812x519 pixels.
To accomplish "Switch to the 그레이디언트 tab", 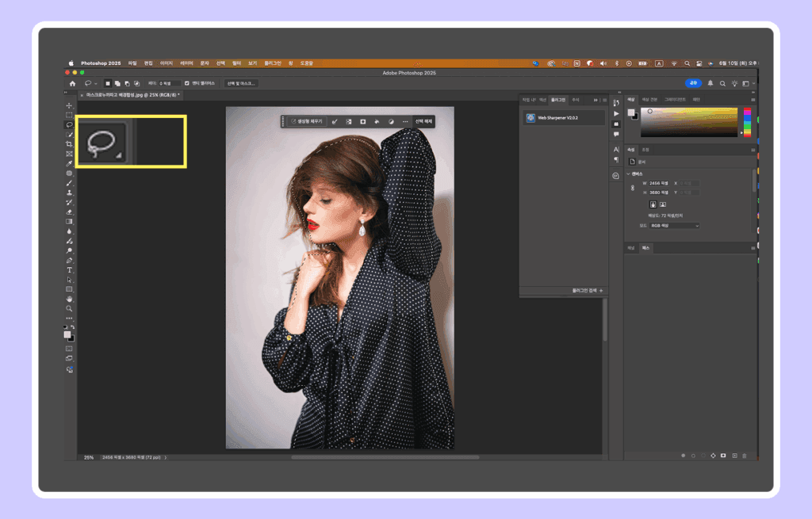I will click(x=675, y=99).
